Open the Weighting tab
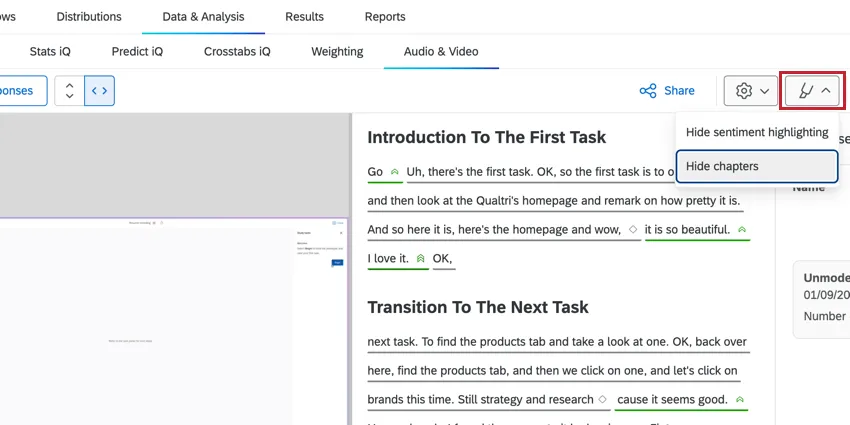Viewport: 850px width, 425px height. click(337, 51)
